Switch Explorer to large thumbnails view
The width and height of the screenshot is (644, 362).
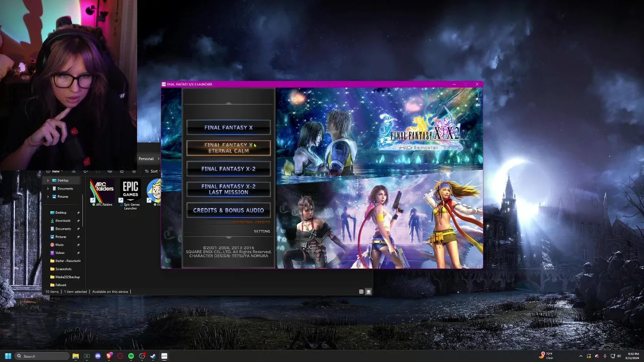point(368,292)
